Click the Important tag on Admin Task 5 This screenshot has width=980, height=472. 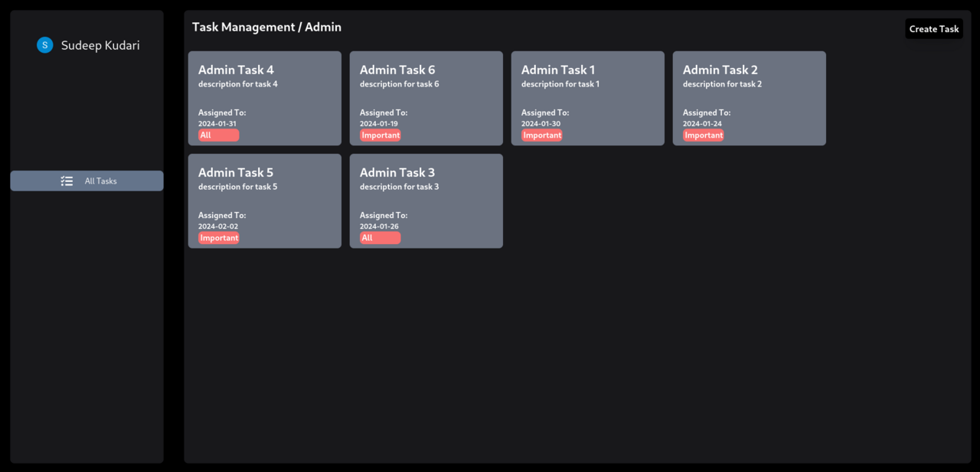tap(218, 237)
